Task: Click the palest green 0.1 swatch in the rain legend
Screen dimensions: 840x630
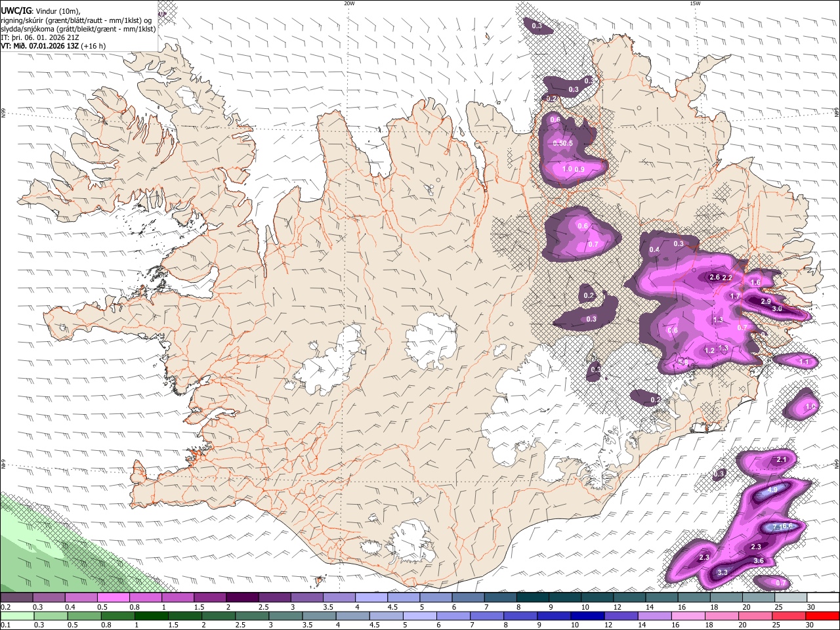Action: (x=17, y=616)
